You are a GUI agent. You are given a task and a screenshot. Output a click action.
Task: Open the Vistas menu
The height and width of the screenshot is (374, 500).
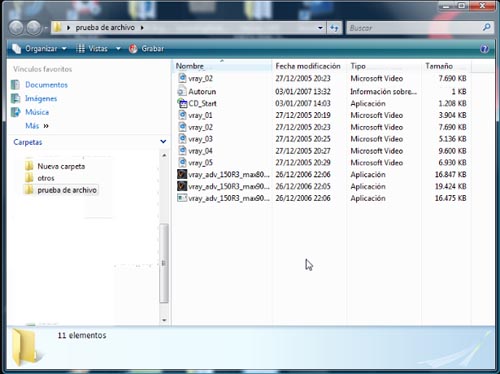point(92,49)
